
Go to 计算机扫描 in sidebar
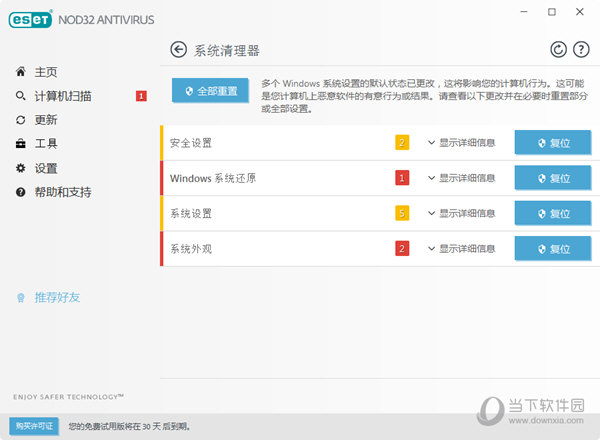pos(63,96)
